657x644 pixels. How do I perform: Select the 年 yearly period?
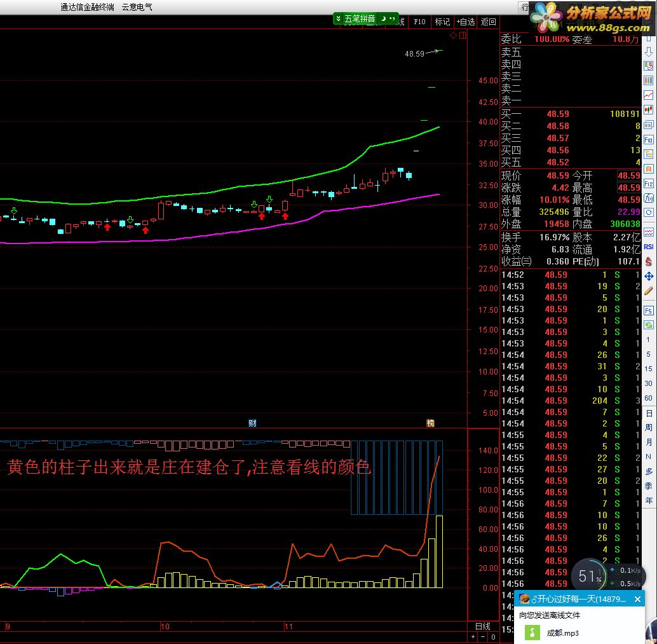(x=649, y=500)
